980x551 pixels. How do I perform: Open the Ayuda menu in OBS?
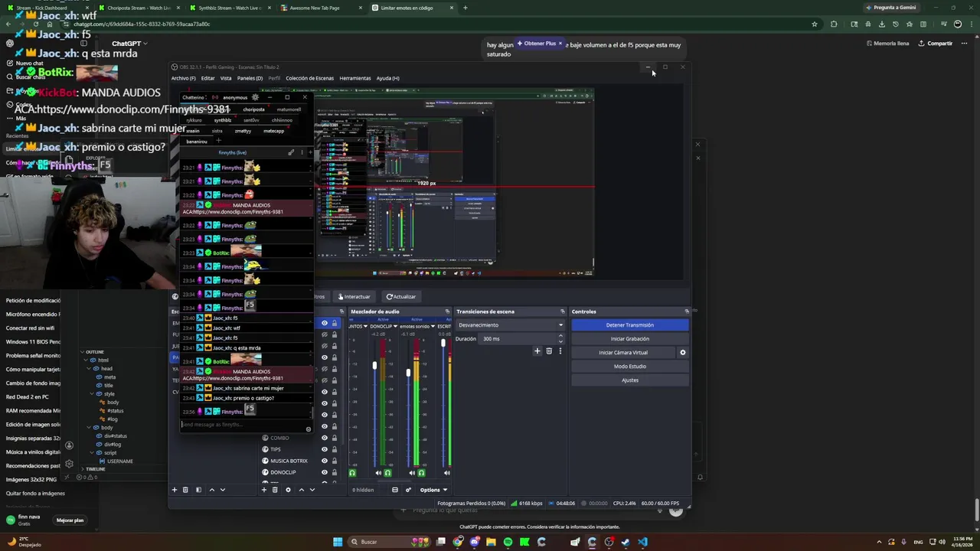387,78
